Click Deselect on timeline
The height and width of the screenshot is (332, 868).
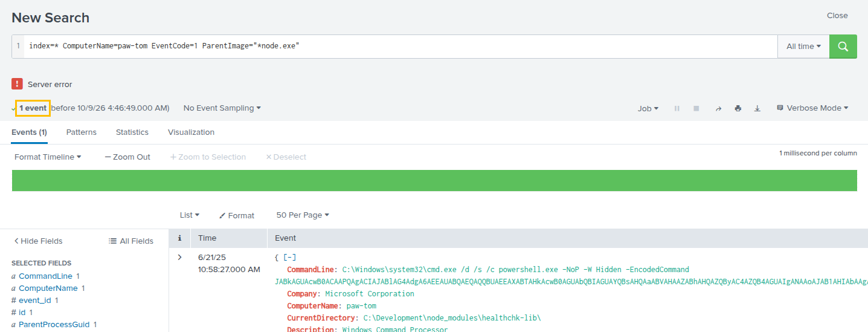coord(286,157)
